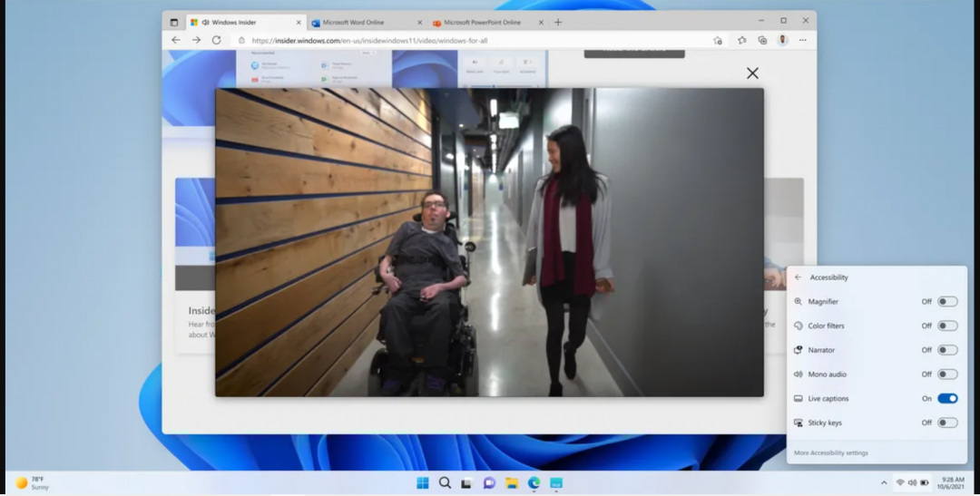Expand the hidden system tray icons chevron

[884, 482]
